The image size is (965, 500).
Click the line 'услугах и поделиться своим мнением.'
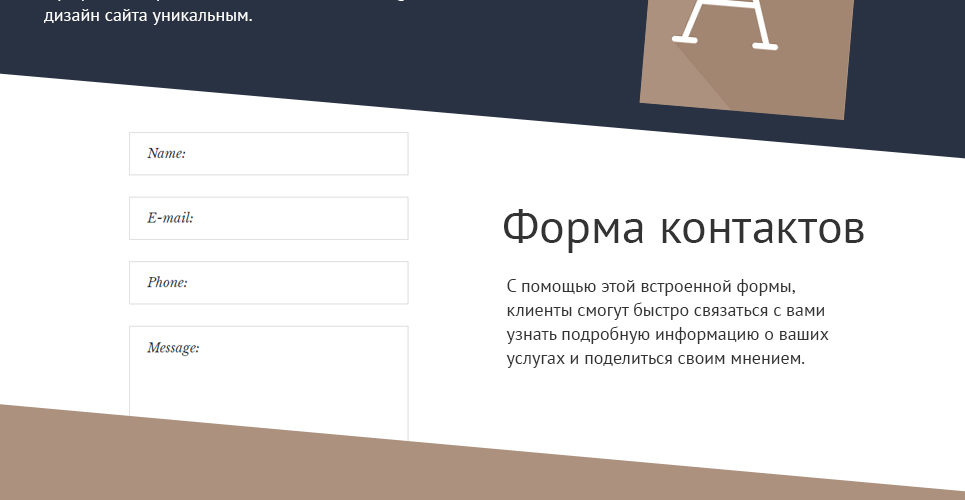click(656, 358)
